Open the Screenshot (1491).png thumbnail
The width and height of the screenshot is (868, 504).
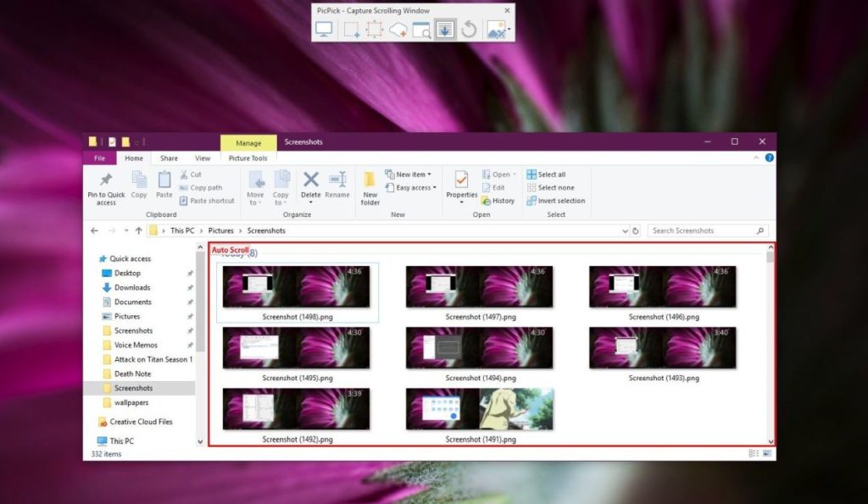point(479,409)
